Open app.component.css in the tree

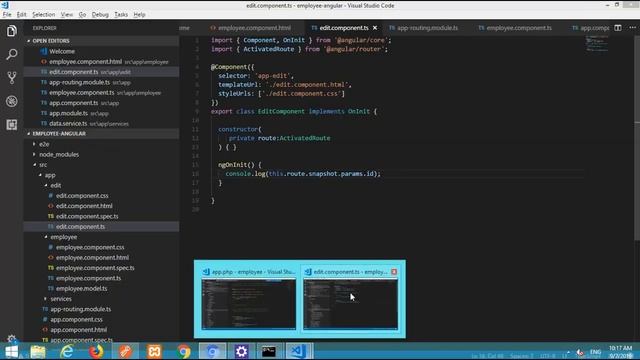[76, 319]
